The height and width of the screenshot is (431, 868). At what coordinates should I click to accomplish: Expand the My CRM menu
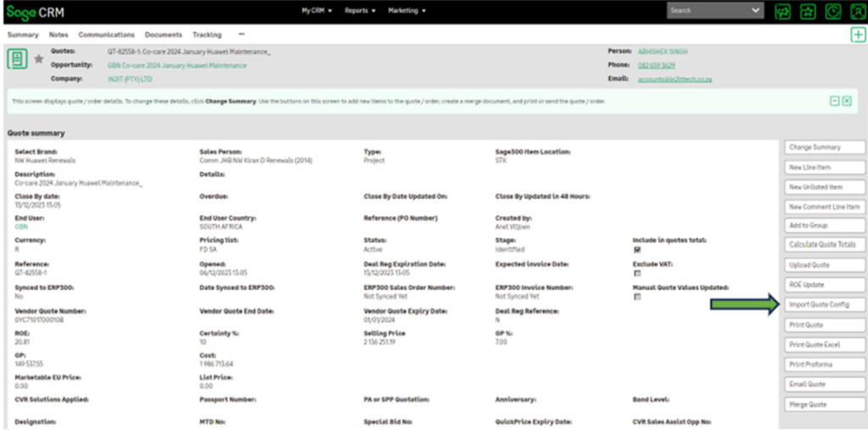tap(316, 11)
